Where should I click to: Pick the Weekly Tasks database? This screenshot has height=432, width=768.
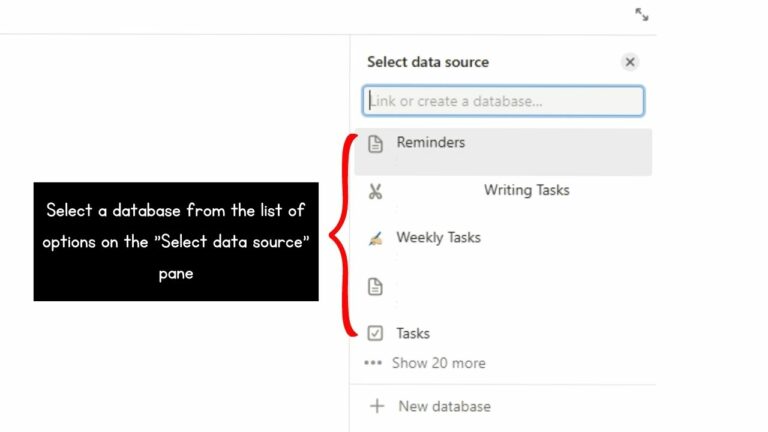[x=438, y=238]
